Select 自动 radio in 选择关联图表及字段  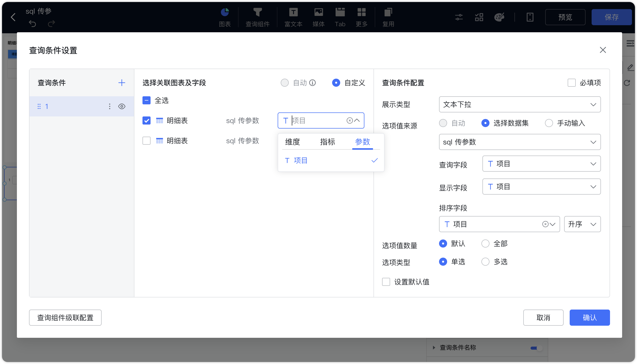point(284,83)
